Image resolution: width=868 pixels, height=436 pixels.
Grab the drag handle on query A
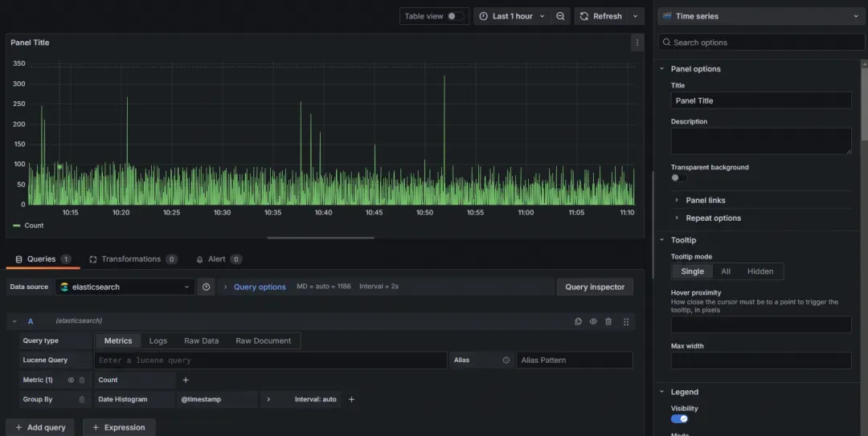pyautogui.click(x=626, y=321)
